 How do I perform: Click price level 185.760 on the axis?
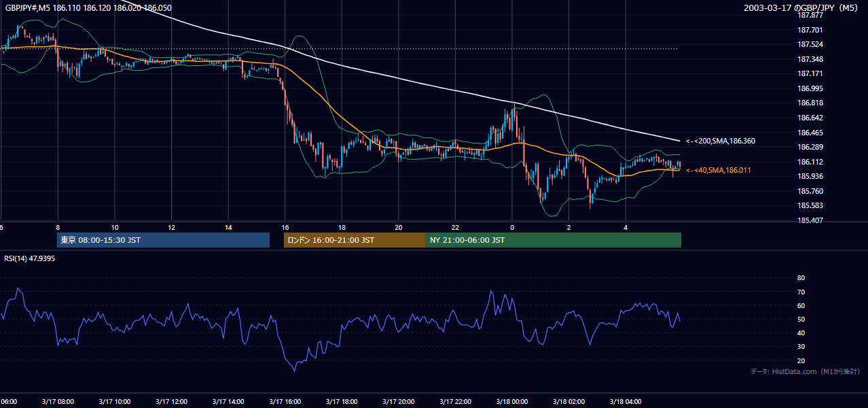click(809, 191)
